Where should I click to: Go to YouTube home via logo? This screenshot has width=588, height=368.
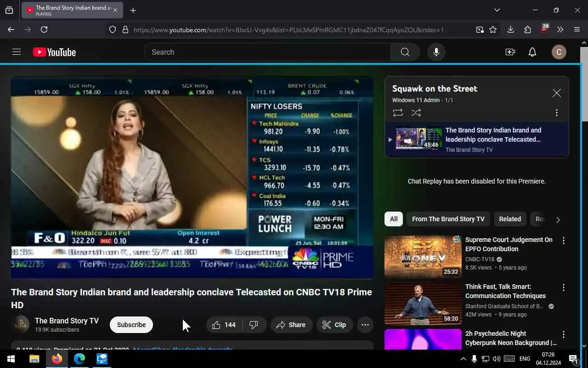[54, 52]
